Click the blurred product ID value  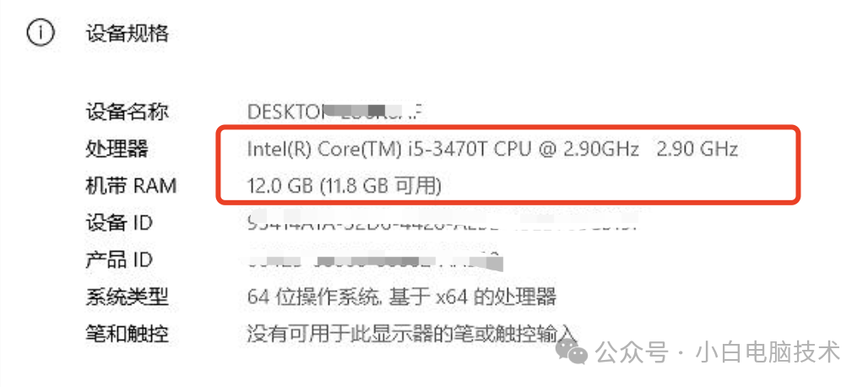[x=375, y=260]
